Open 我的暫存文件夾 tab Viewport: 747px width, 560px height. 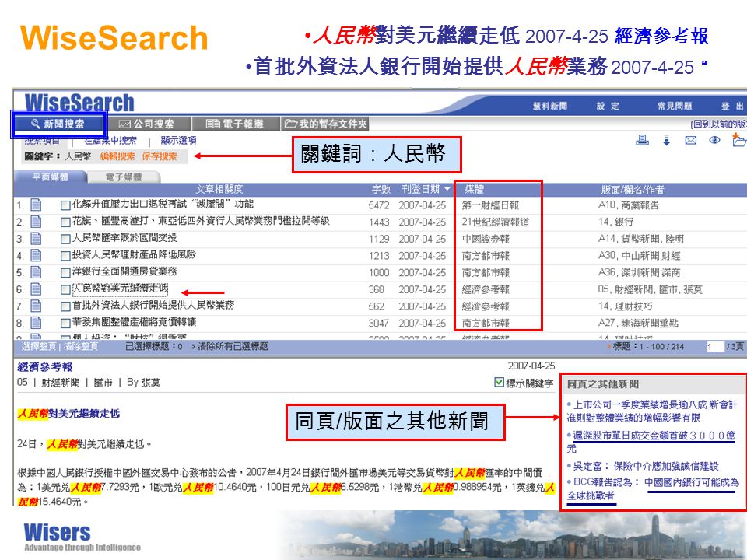pos(325,124)
